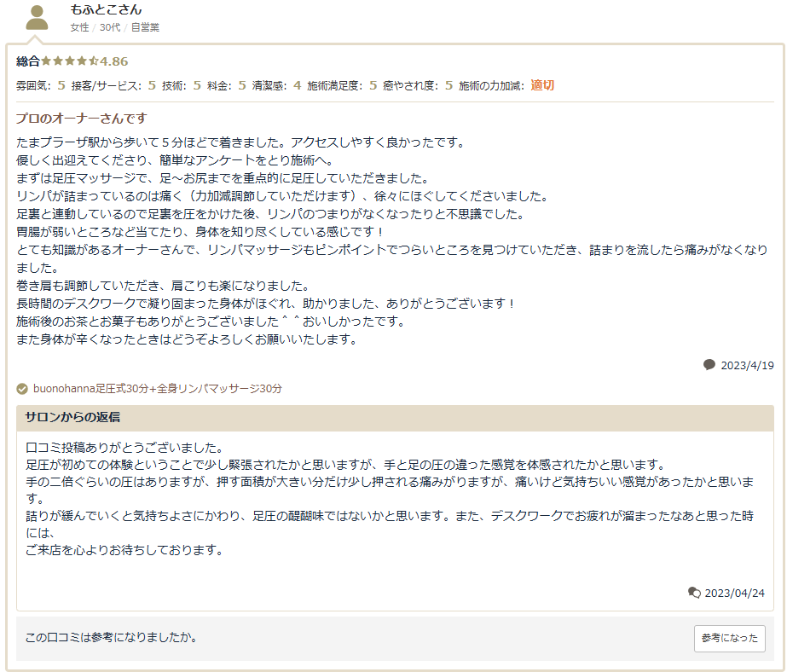Click the salon reply date 2023/04/24
The image size is (787, 672).
[734, 594]
